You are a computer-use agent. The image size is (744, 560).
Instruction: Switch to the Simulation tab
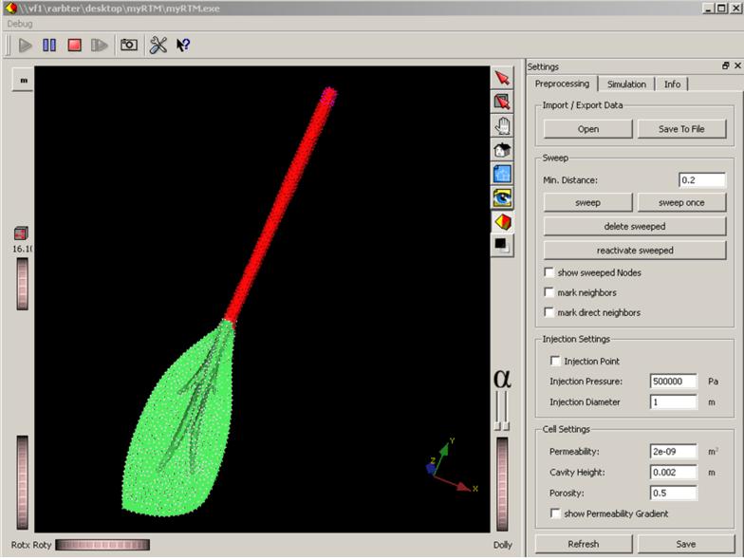(626, 84)
